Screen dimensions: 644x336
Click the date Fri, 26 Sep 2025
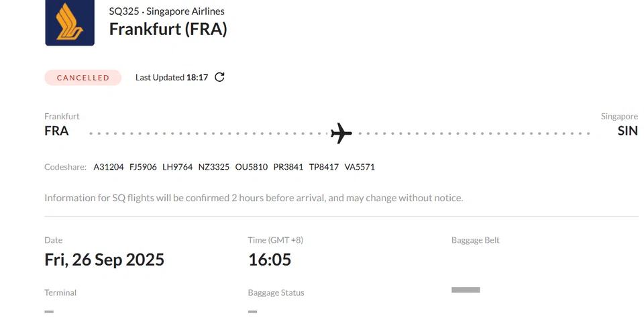[x=104, y=260]
